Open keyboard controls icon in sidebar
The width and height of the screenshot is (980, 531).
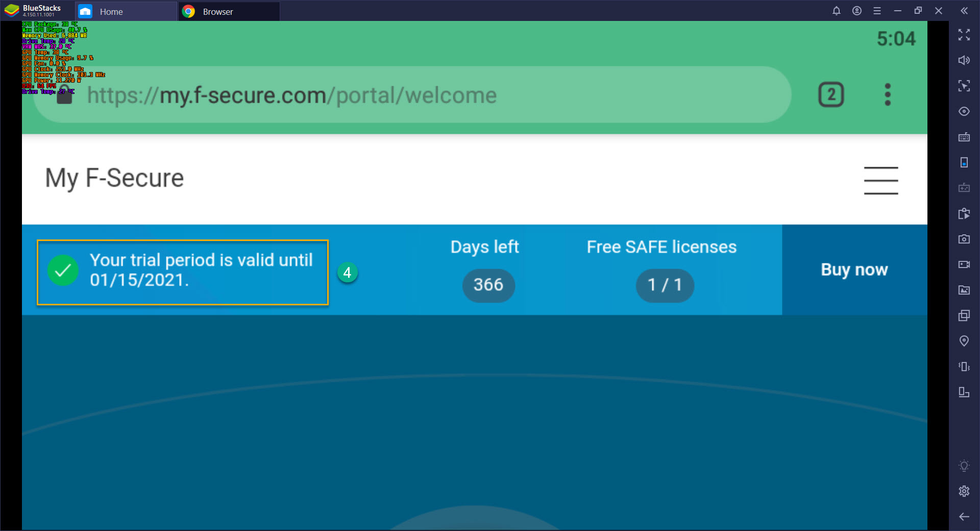tap(964, 137)
